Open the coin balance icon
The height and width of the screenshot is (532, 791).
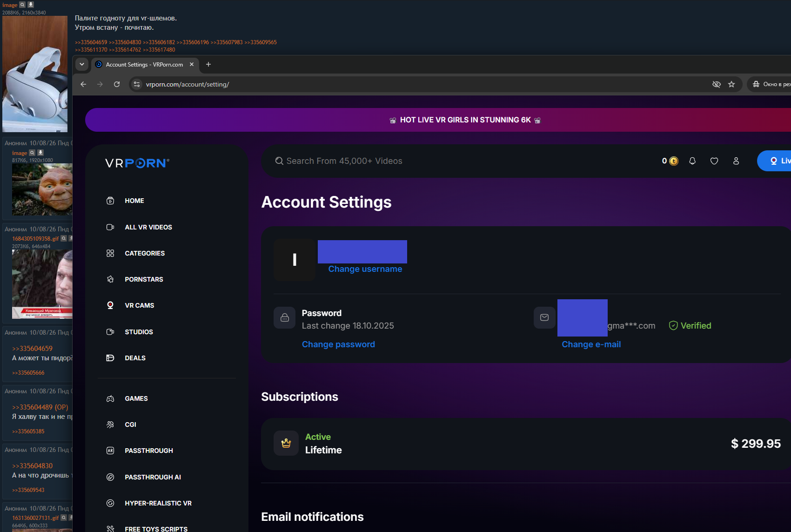(674, 161)
